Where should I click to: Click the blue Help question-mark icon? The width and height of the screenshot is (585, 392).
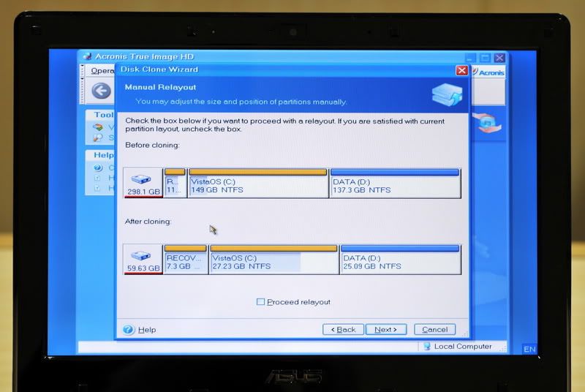point(129,329)
